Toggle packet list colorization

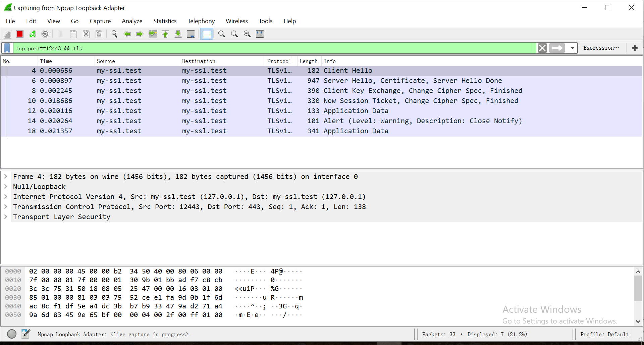coord(207,34)
